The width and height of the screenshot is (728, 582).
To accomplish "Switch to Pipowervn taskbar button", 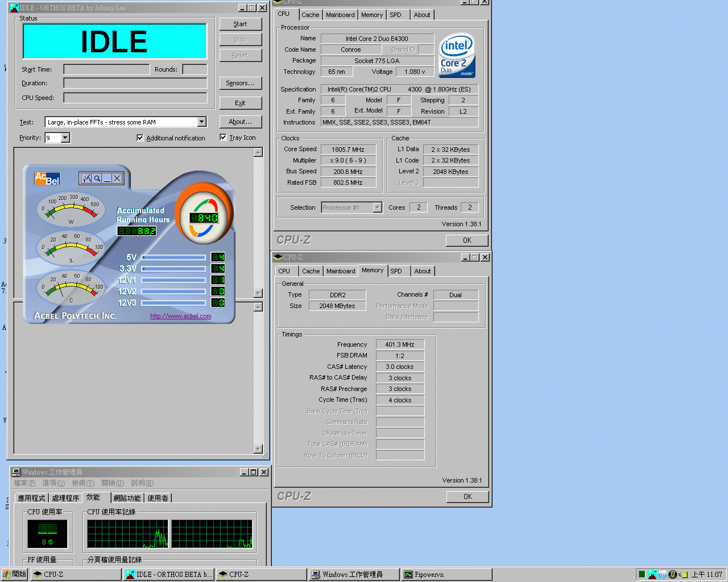I will pos(446,575).
